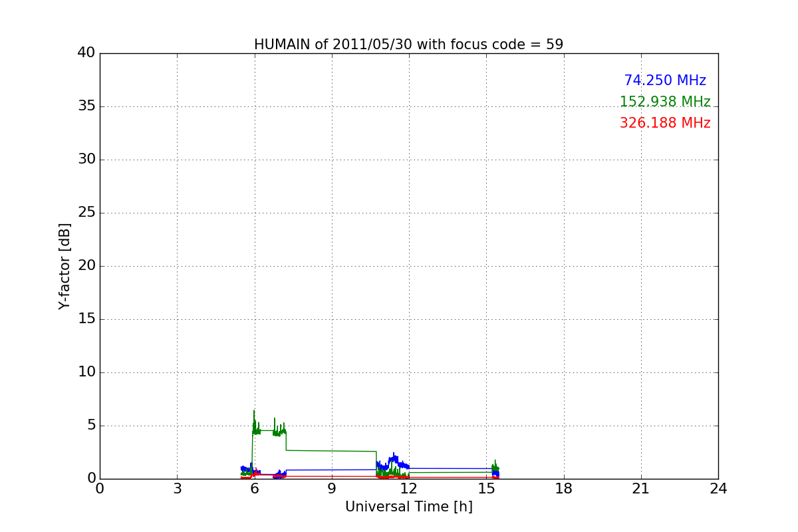Click y-axis tick label 10

tap(86, 372)
